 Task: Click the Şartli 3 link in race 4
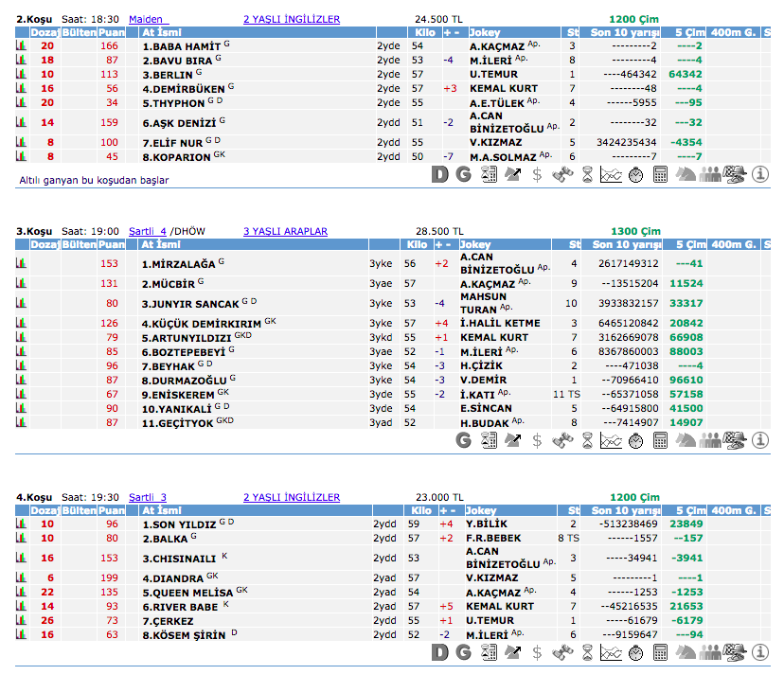pyautogui.click(x=147, y=497)
